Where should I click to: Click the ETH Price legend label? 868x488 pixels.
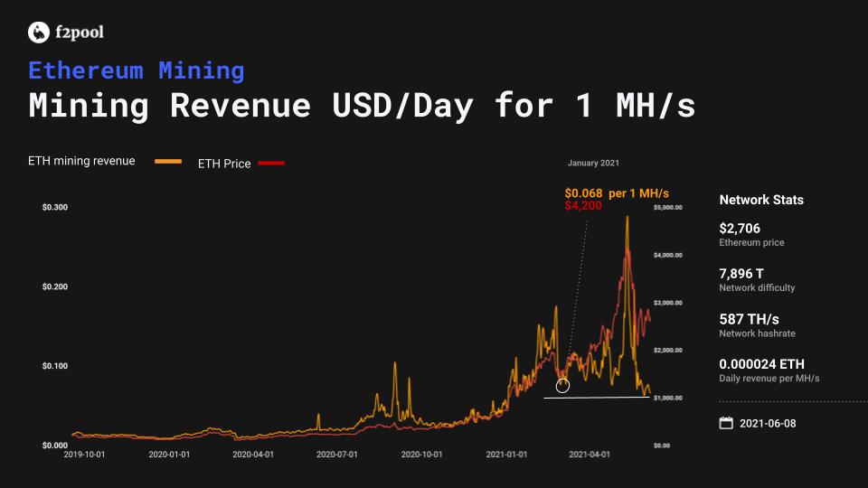pyautogui.click(x=224, y=164)
